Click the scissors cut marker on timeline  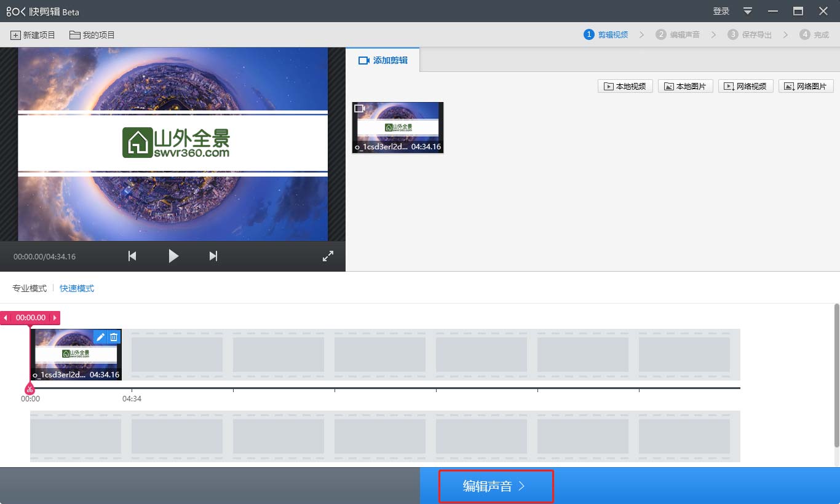pyautogui.click(x=30, y=390)
